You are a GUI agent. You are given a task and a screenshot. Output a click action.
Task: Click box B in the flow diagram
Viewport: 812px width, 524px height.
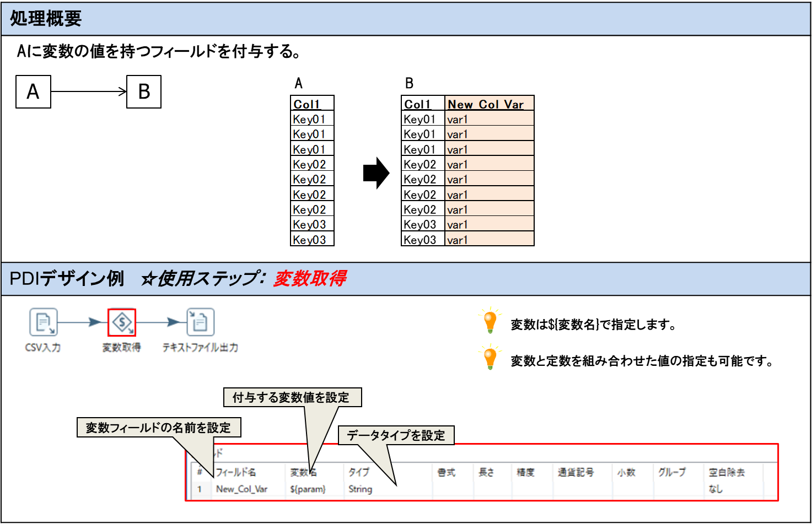point(144,91)
